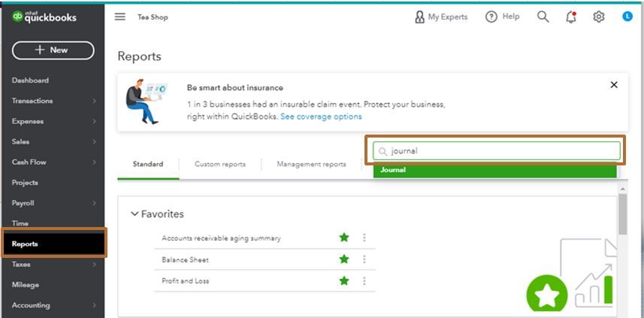Open more options for Profit and Loss

point(364,281)
